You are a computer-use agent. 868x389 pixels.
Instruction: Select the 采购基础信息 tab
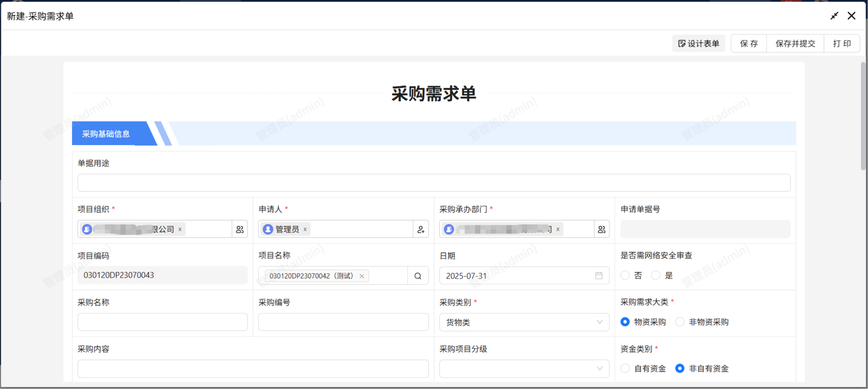pos(106,134)
